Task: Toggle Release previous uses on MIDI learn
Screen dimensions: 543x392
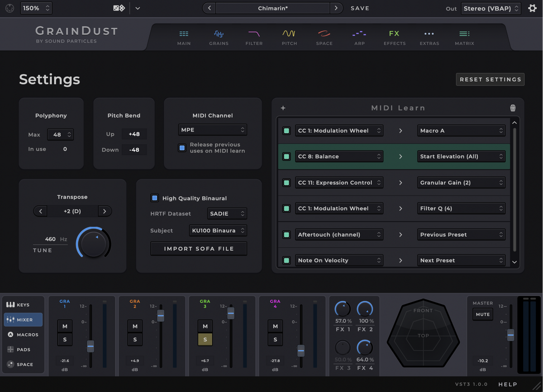Action: [182, 147]
